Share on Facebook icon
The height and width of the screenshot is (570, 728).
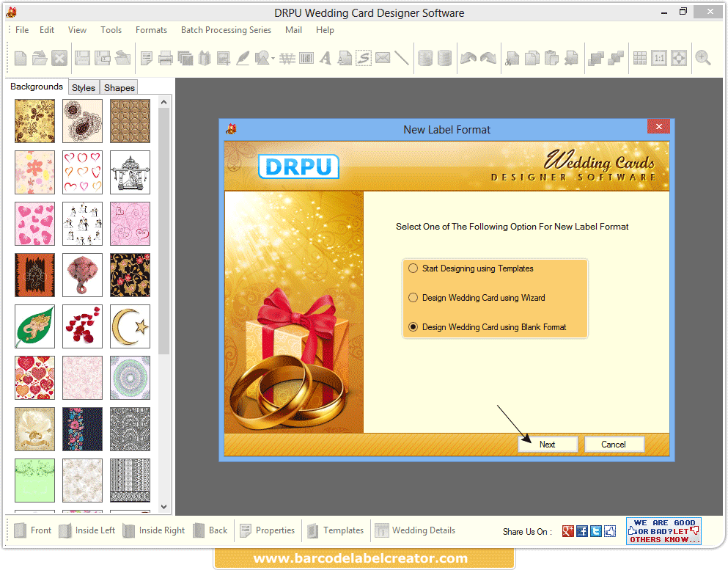click(582, 531)
